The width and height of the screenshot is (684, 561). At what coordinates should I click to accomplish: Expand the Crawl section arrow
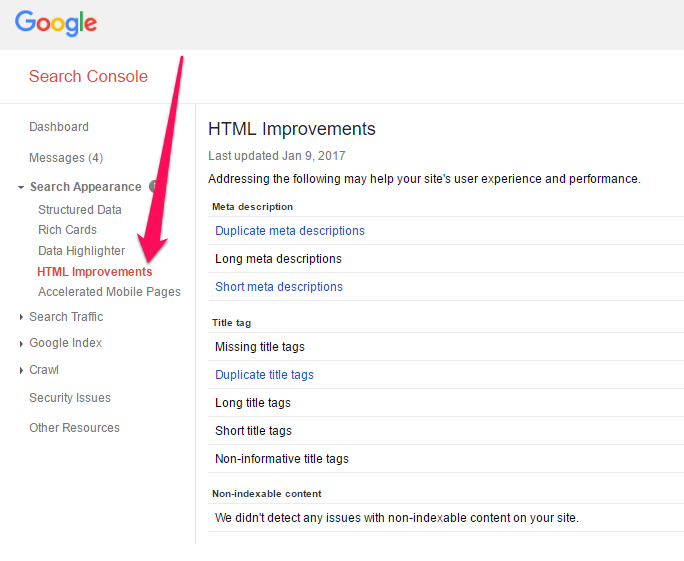coord(21,370)
